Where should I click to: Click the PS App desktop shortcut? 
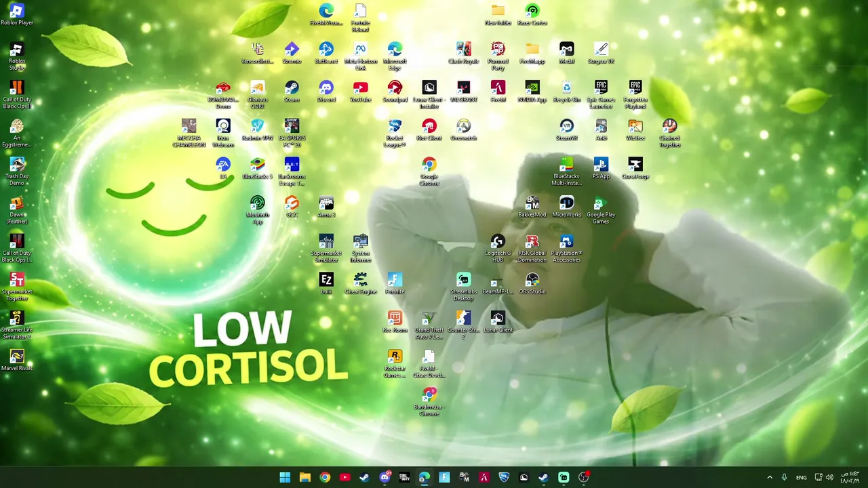(x=601, y=168)
